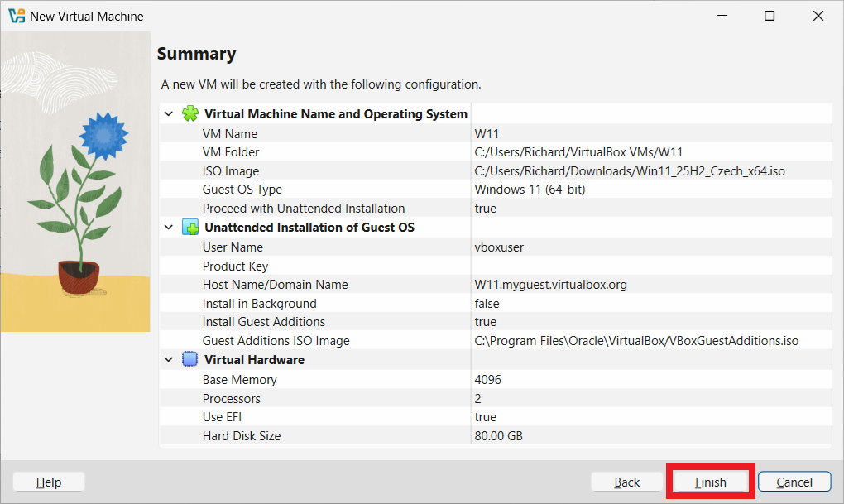Click the blue chip Virtual Hardware icon
The height and width of the screenshot is (504, 844).
(x=190, y=360)
